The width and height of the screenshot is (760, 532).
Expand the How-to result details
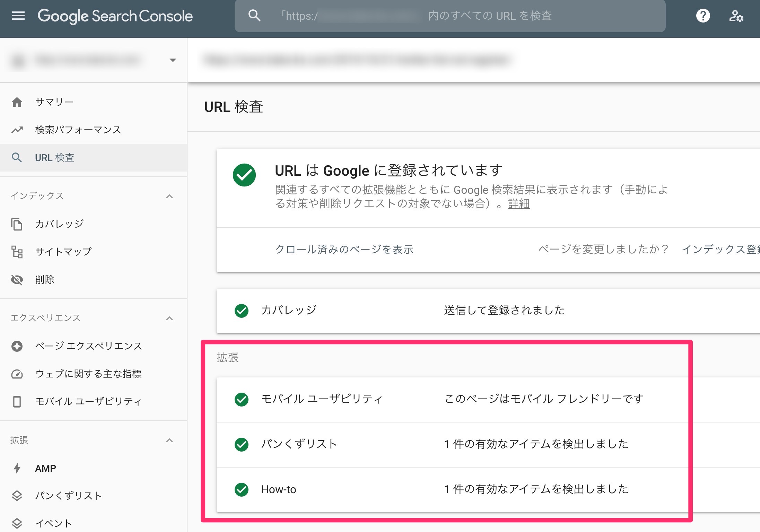click(x=488, y=489)
